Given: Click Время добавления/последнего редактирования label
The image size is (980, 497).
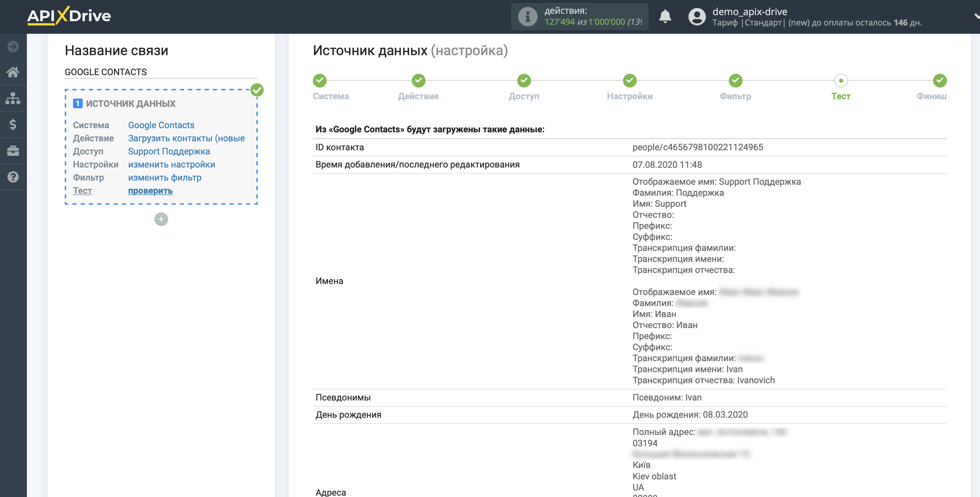Looking at the screenshot, I should click(x=417, y=165).
